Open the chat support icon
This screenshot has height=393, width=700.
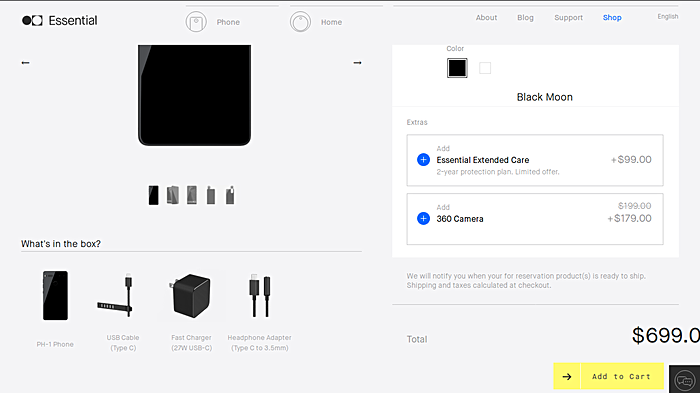(x=684, y=380)
